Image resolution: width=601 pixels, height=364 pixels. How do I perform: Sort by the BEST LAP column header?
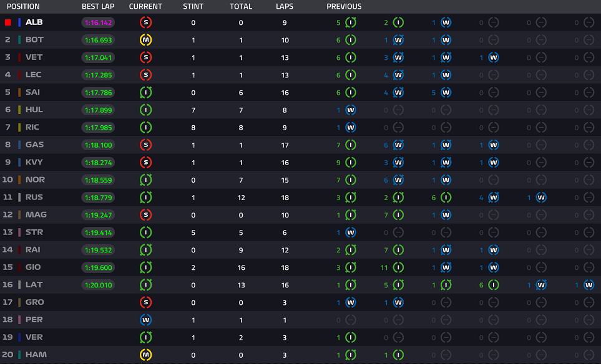97,6
